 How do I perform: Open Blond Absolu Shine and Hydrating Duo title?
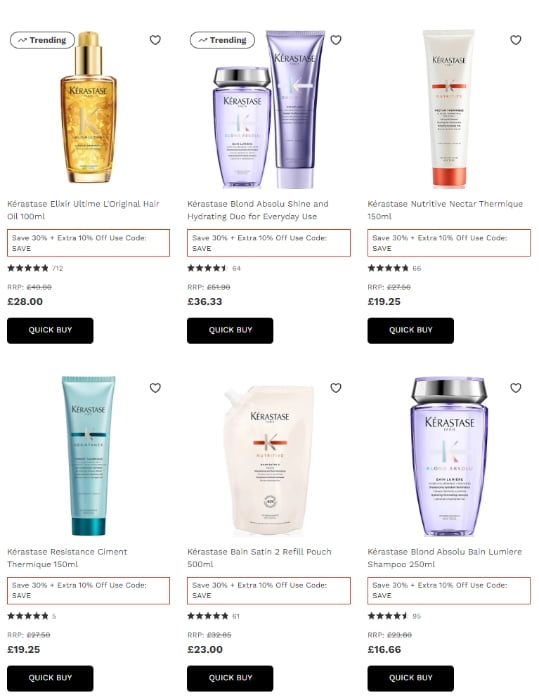258,210
